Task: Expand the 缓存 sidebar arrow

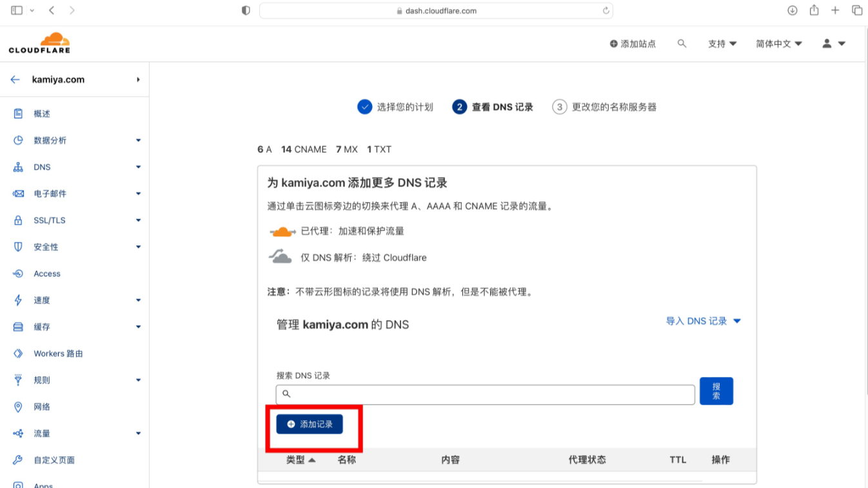Action: coord(138,327)
